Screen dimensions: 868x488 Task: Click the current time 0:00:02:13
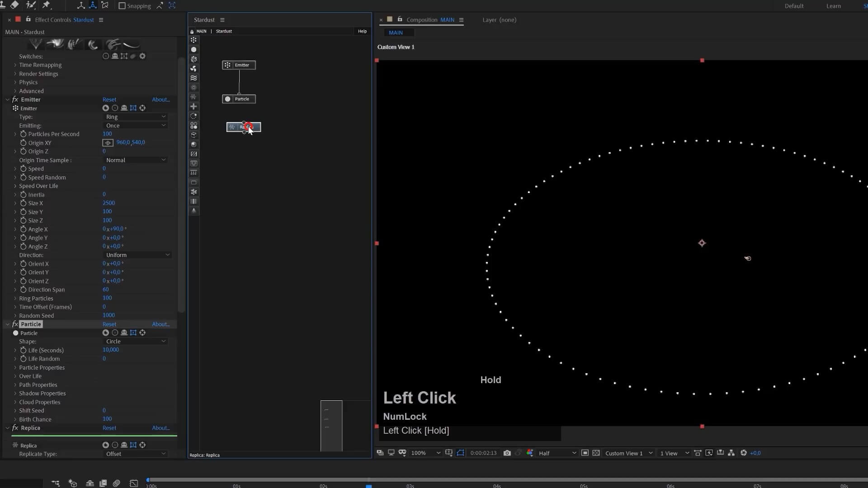(483, 453)
